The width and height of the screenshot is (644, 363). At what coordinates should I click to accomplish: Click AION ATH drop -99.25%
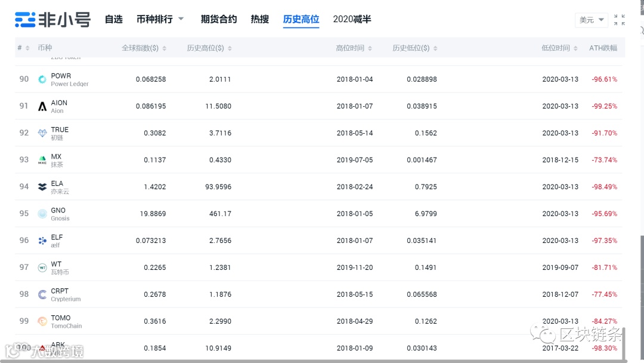coord(604,106)
